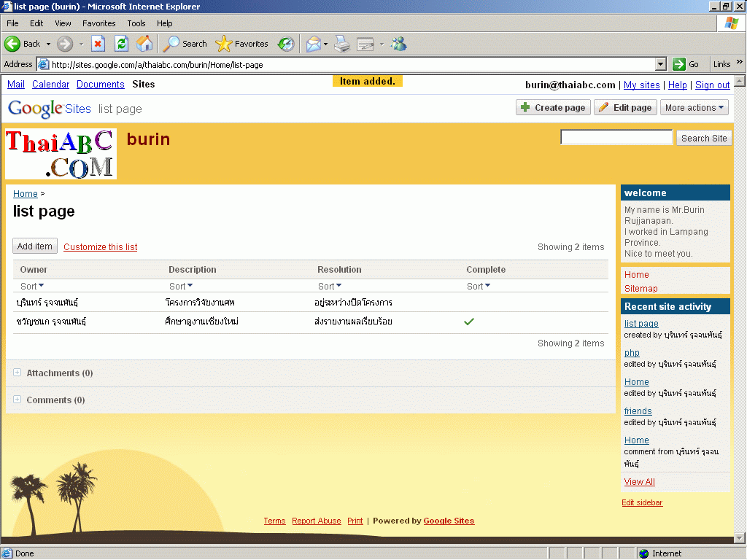Screen dimensions: 747x560
Task: Open the Tools menu
Action: [x=136, y=23]
